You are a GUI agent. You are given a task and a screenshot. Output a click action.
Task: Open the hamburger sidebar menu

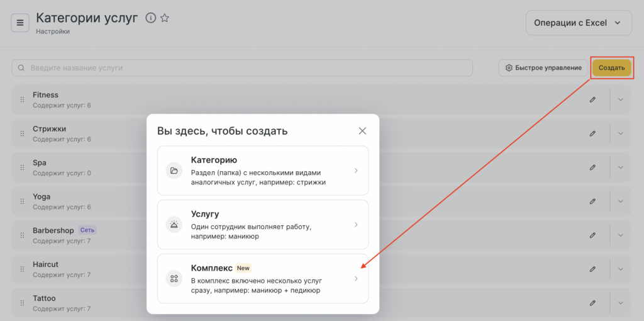[19, 23]
